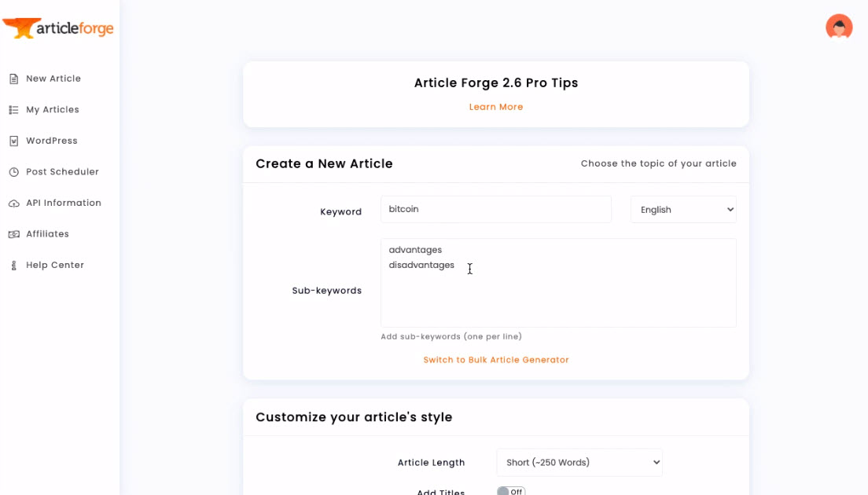Click inside the Sub-keywords text area
Image resolution: width=868 pixels, height=495 pixels.
[558, 295]
